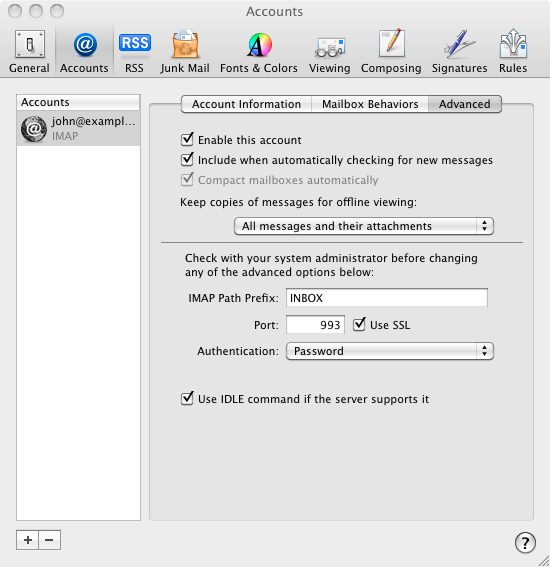550x567 pixels.
Task: Open the Authentication Password dropdown
Action: coord(390,351)
